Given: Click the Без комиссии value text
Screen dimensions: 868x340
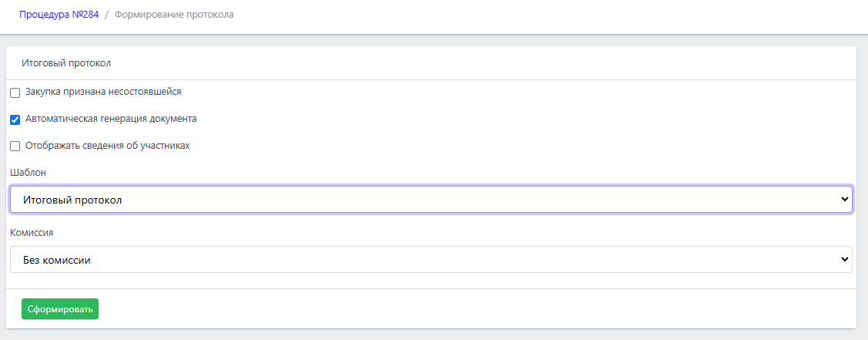Looking at the screenshot, I should (57, 260).
